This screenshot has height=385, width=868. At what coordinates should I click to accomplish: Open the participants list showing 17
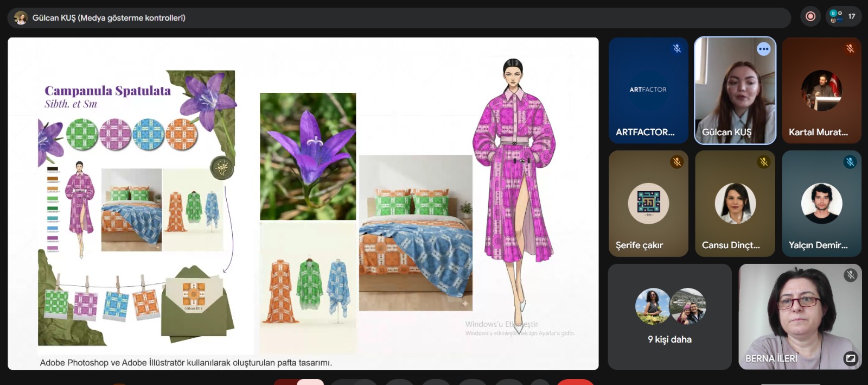click(x=844, y=17)
